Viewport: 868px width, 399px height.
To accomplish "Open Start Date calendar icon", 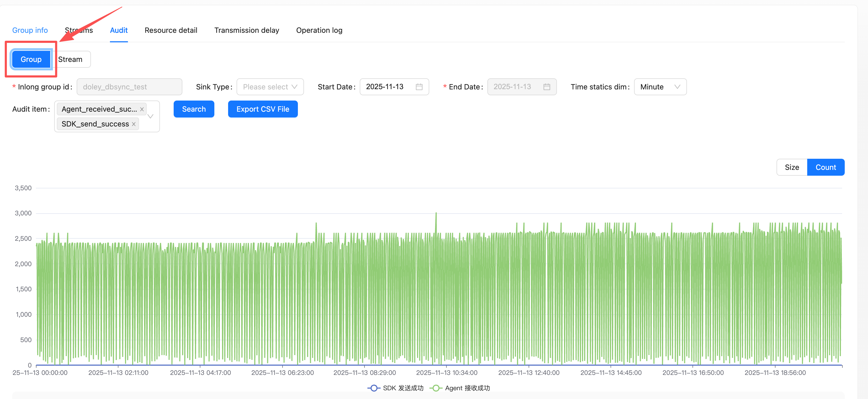I will coord(419,87).
